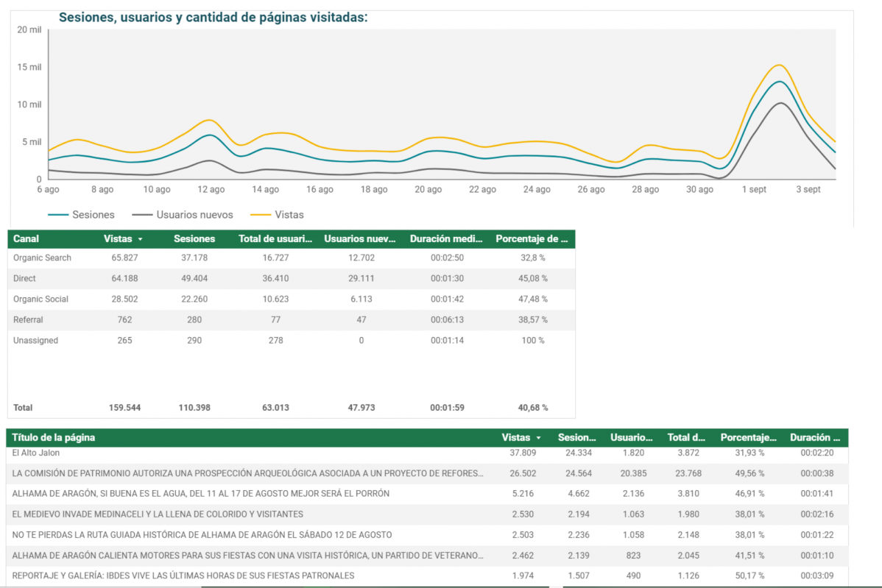Select EL MEDIEVO INVADE MEDINACELI row
Screen dimensions: 882x588
pos(427,514)
